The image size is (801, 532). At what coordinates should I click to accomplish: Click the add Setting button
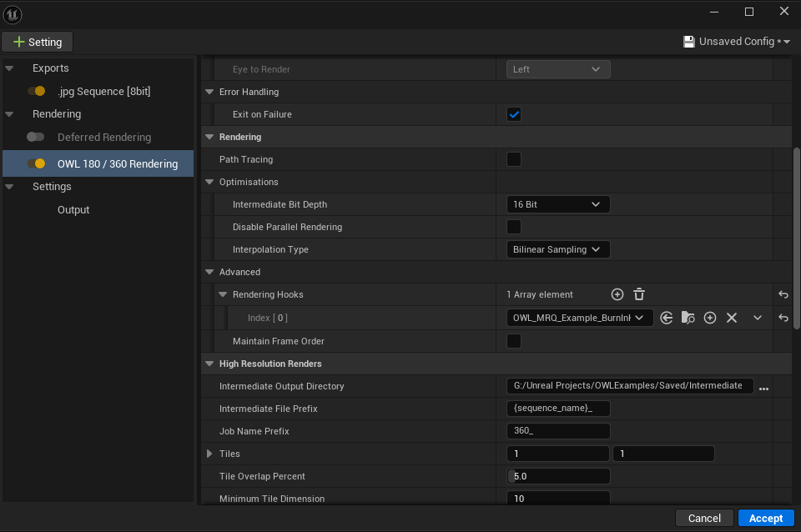coord(38,42)
